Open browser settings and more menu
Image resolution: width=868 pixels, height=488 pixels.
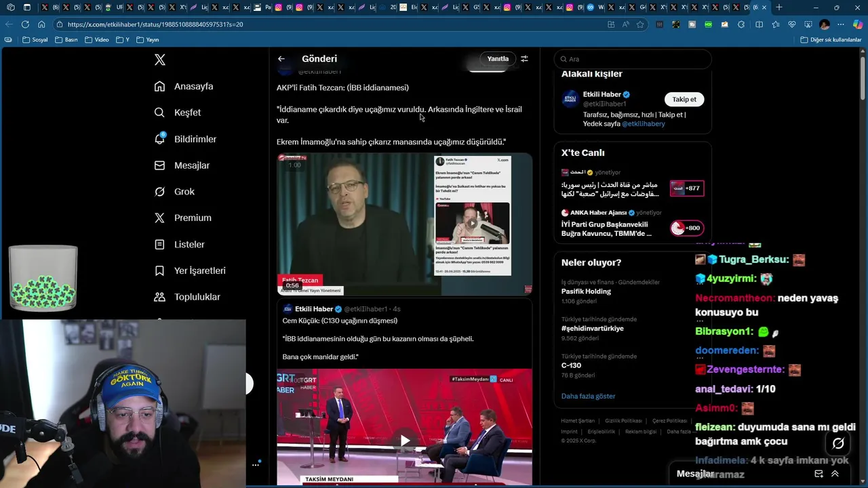tap(841, 24)
